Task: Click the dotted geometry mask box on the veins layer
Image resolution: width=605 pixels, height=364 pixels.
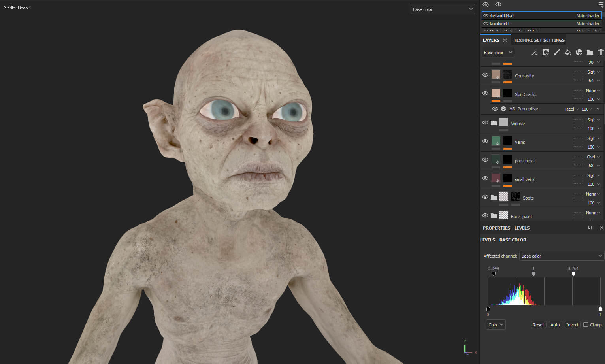Action: point(578,142)
